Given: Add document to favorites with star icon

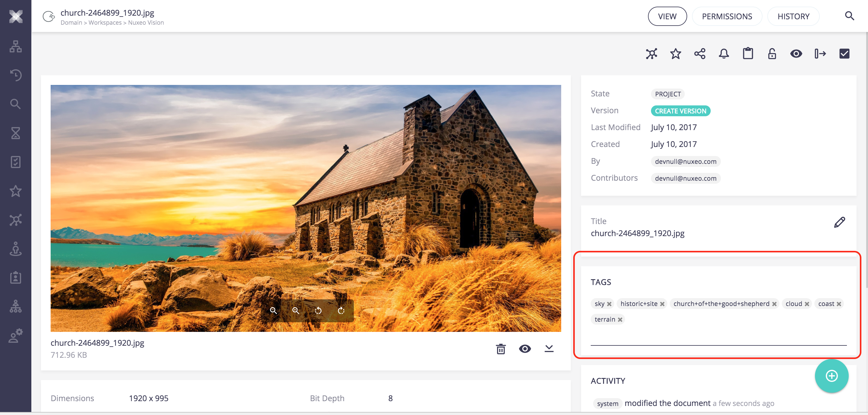Looking at the screenshot, I should pyautogui.click(x=675, y=54).
